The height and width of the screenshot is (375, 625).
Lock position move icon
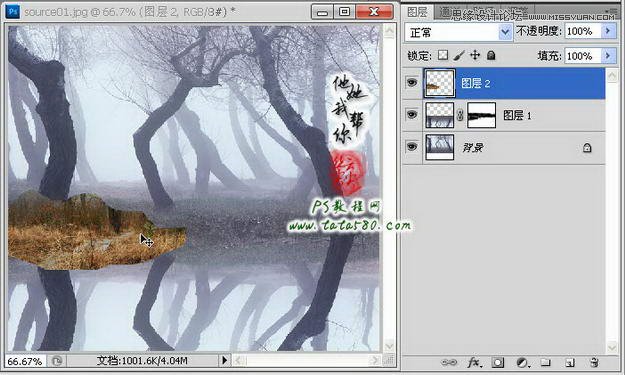point(475,55)
